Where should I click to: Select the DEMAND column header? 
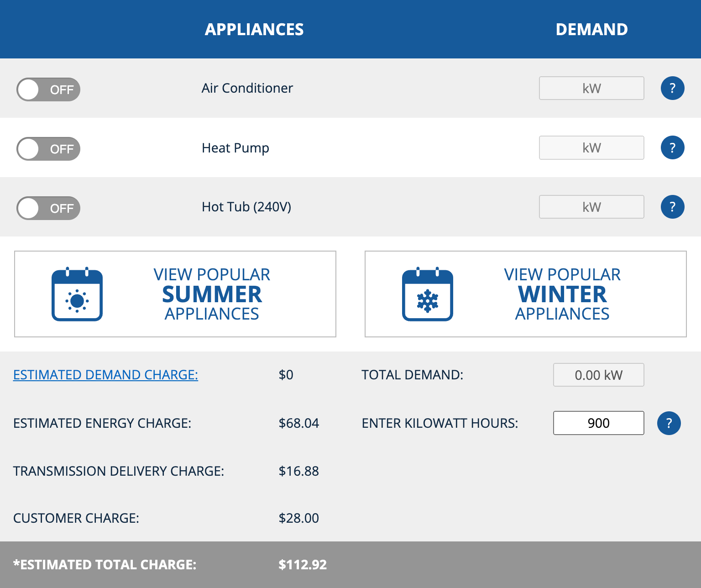pyautogui.click(x=592, y=29)
